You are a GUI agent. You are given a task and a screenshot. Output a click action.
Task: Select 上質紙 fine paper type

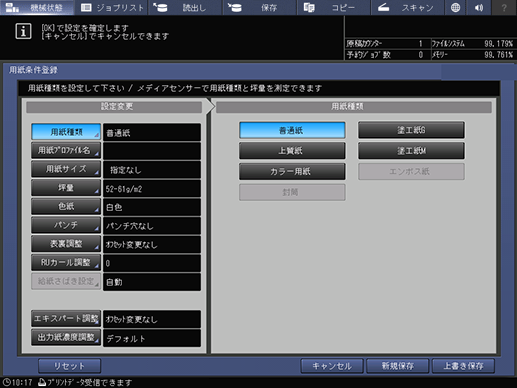tap(292, 151)
